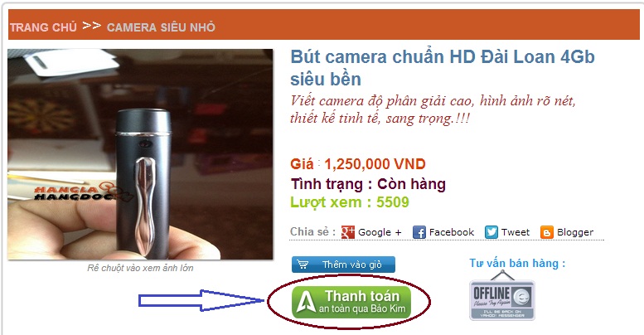This screenshot has height=335, width=644.
Task: Open the TRANG CHỦ breadcrumb link
Action: pyautogui.click(x=43, y=27)
